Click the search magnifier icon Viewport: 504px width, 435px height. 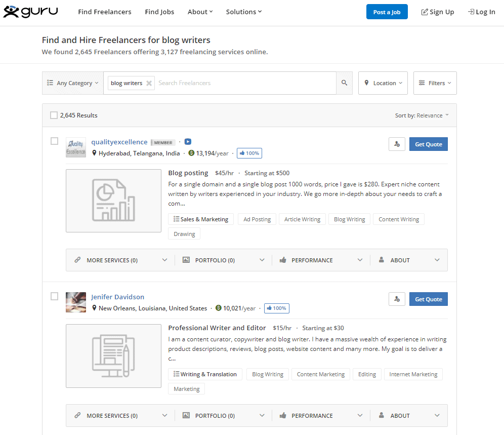pos(344,83)
